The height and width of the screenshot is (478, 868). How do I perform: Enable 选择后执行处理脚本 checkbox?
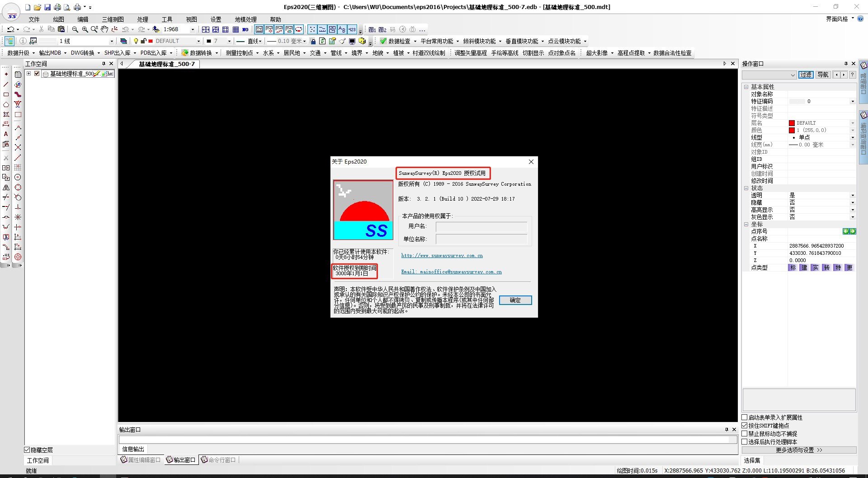(x=745, y=442)
